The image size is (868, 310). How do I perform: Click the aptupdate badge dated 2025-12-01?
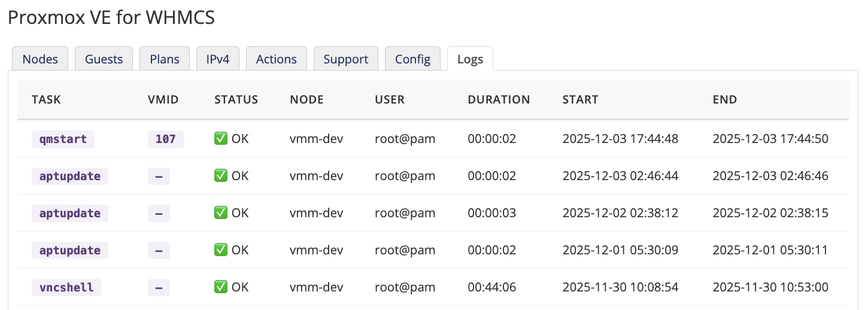pyautogui.click(x=69, y=251)
